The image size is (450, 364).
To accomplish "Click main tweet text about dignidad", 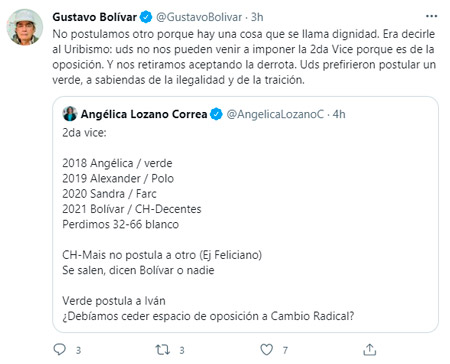I will (244, 57).
